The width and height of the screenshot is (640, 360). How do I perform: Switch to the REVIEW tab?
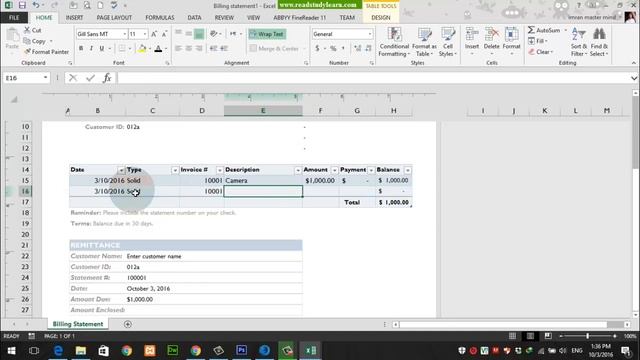tap(224, 18)
